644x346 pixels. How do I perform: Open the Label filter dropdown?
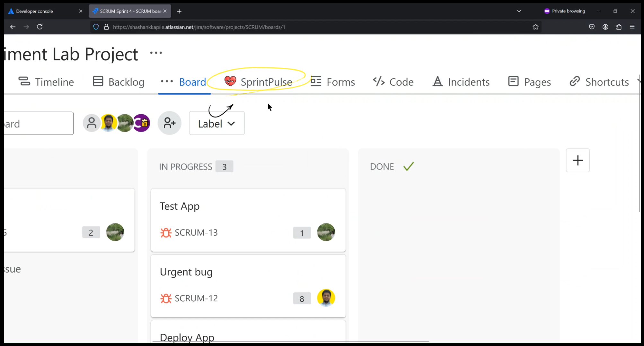(217, 123)
